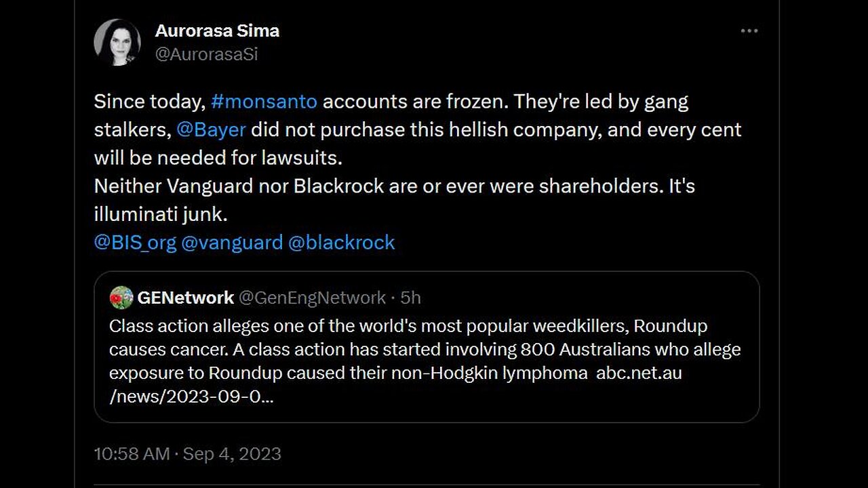Click Aurorasa Sima's profile picture
868x488 pixels.
point(117,42)
